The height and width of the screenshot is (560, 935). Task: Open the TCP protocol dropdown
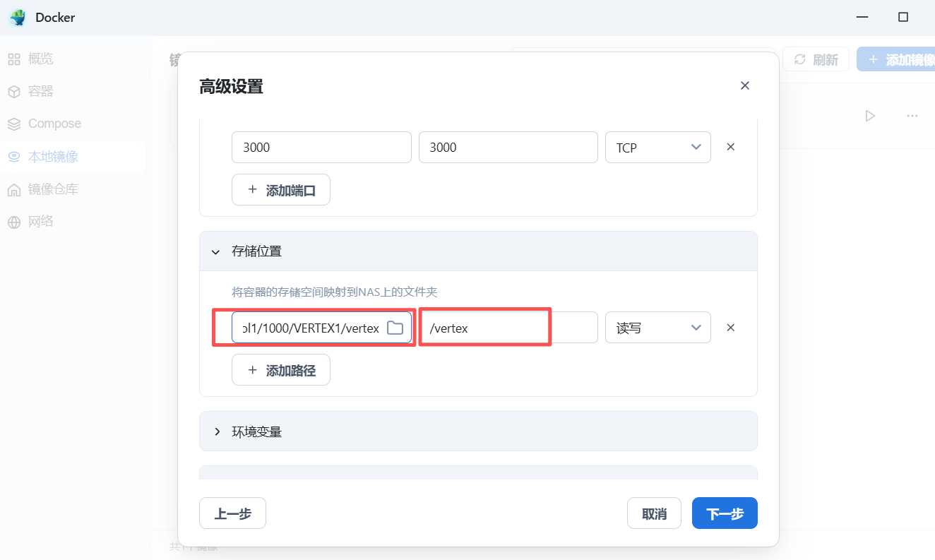pos(657,148)
